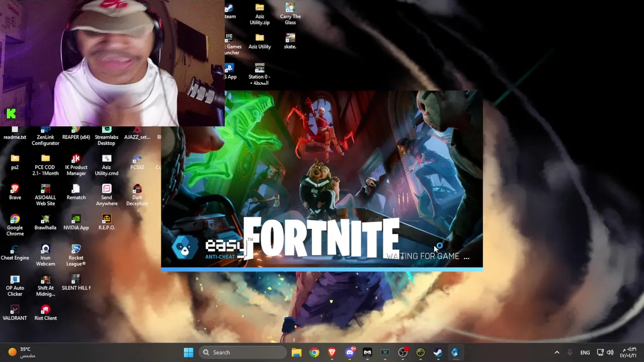
Task: Open the 35°C weather widget
Action: click(21, 352)
